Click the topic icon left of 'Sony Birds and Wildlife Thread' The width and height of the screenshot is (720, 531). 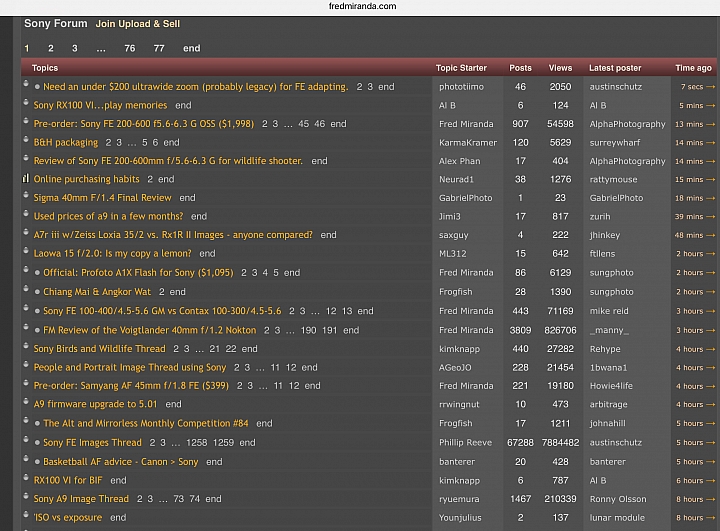pos(26,346)
